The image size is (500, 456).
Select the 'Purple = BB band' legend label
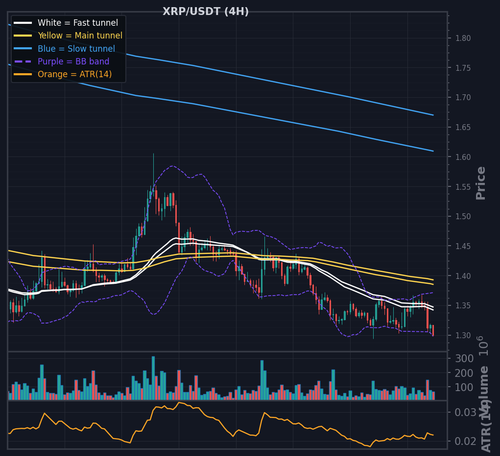point(73,61)
